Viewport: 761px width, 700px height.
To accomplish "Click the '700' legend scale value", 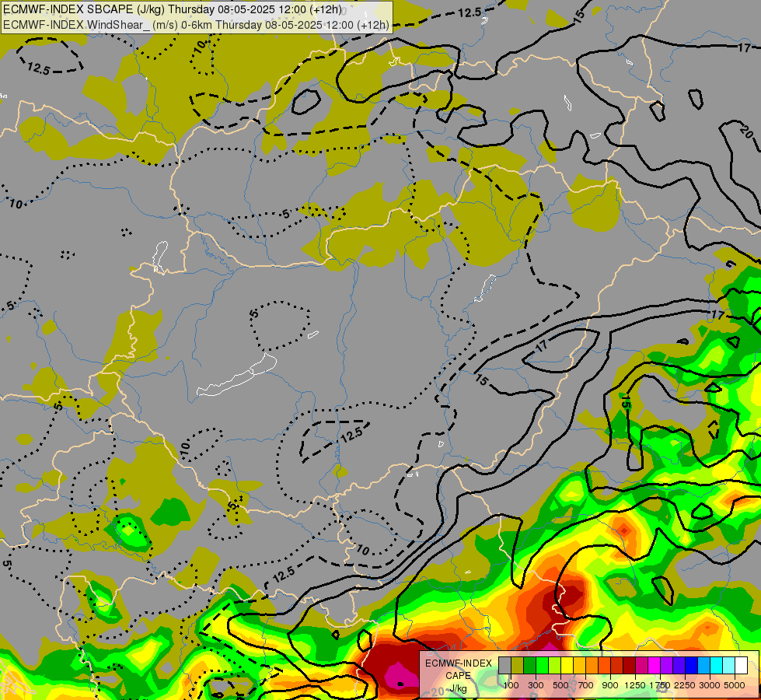I will click(586, 685).
